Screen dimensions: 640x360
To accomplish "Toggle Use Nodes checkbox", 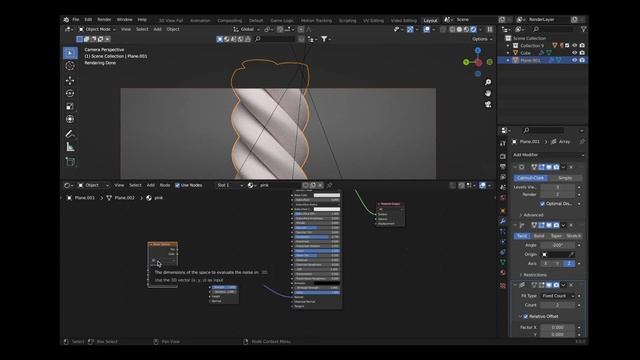I will pos(178,185).
